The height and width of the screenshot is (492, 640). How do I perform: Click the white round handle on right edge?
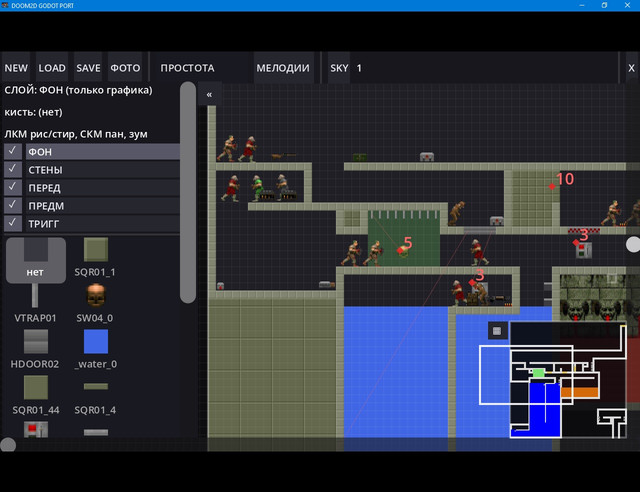coord(633,244)
